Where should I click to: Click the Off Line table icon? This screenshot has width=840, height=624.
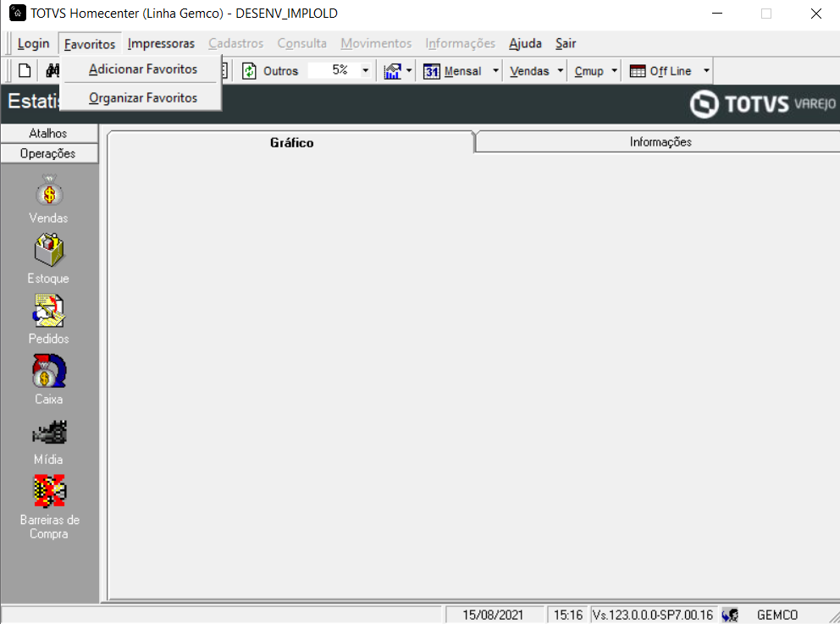638,71
